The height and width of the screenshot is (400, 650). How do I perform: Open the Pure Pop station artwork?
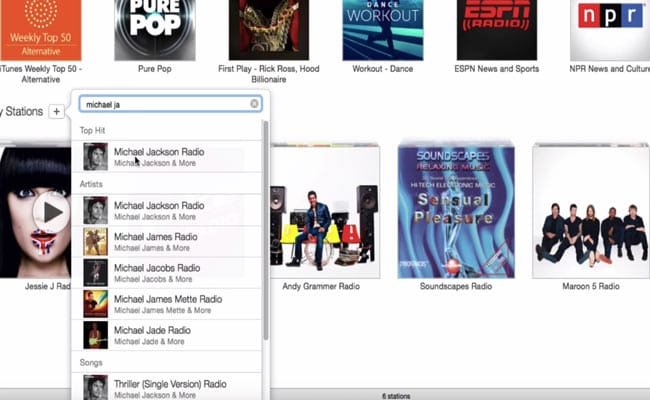point(155,30)
